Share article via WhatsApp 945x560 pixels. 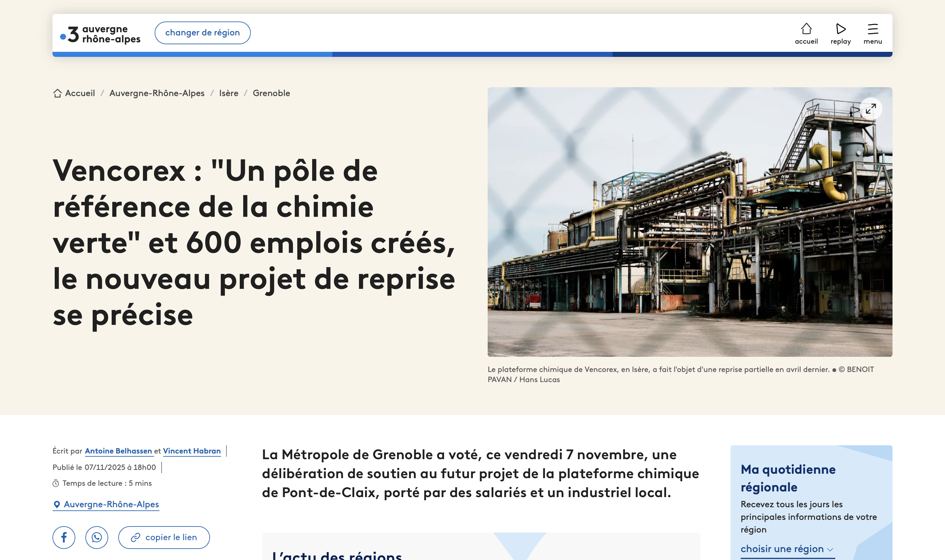point(97,537)
